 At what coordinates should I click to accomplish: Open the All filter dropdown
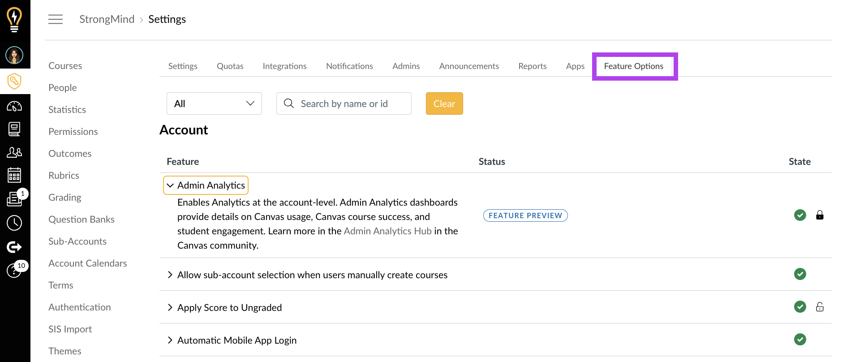coord(214,103)
